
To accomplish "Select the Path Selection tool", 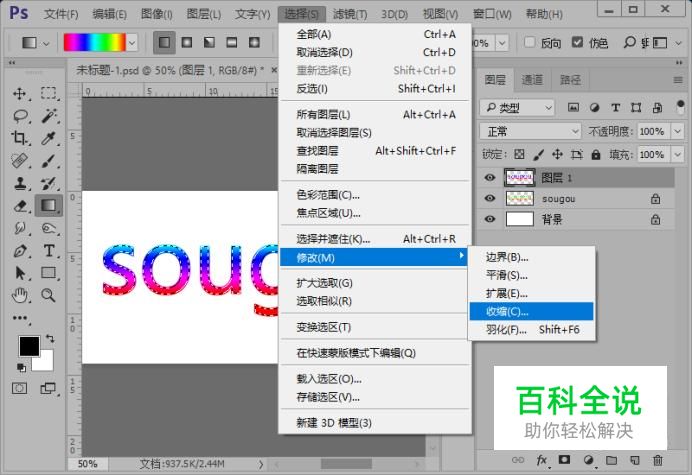I will (x=20, y=273).
